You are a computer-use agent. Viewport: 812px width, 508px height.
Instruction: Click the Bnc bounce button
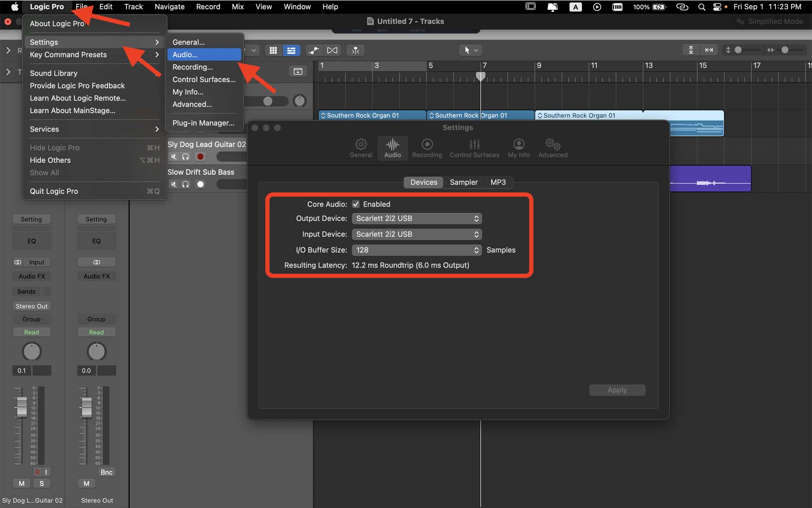click(x=106, y=472)
